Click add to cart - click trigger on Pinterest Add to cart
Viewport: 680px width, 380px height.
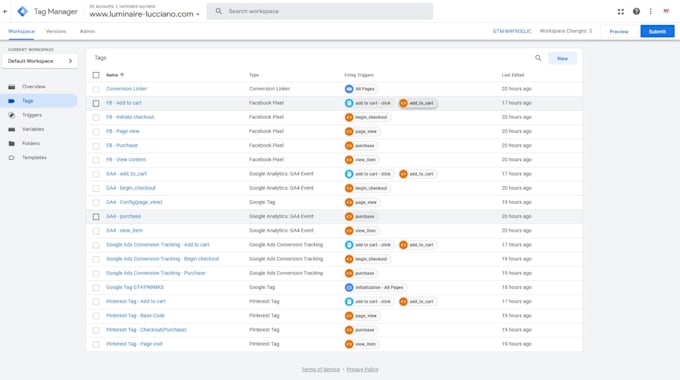(x=368, y=301)
